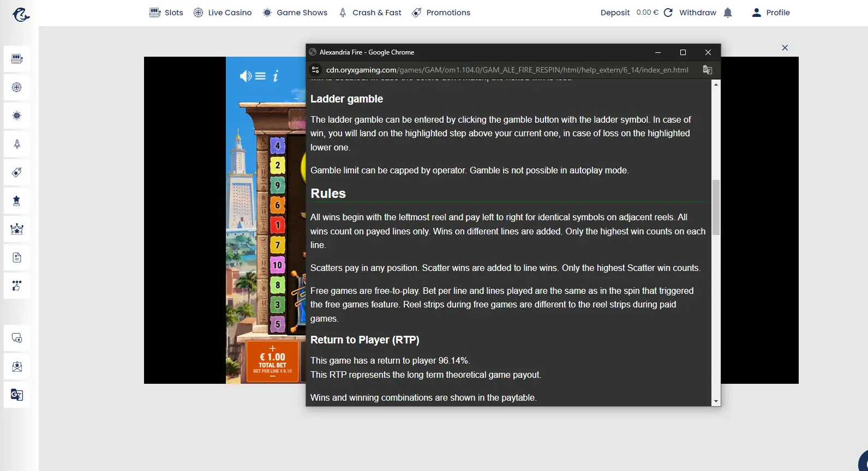Click the help popup scrollbar thumb
Viewport: 868px width, 471px height.
[x=716, y=207]
